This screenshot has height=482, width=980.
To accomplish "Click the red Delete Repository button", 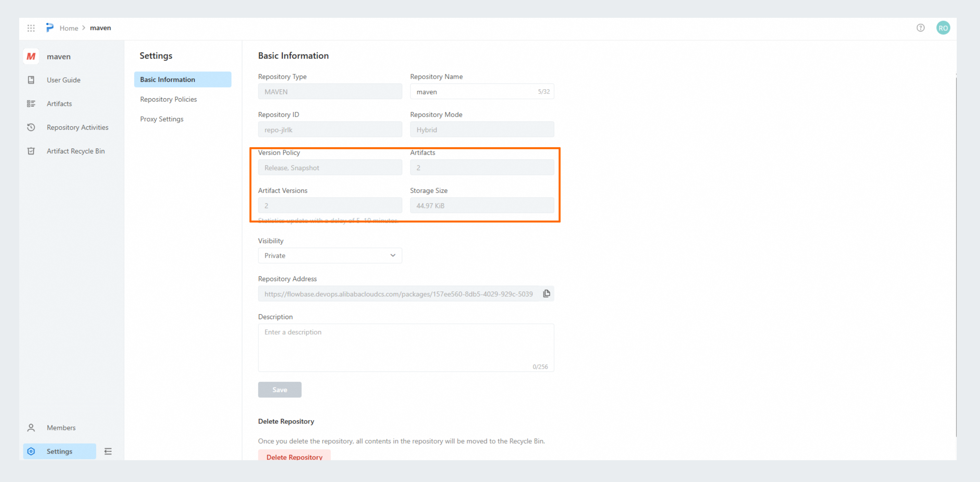I will [294, 456].
